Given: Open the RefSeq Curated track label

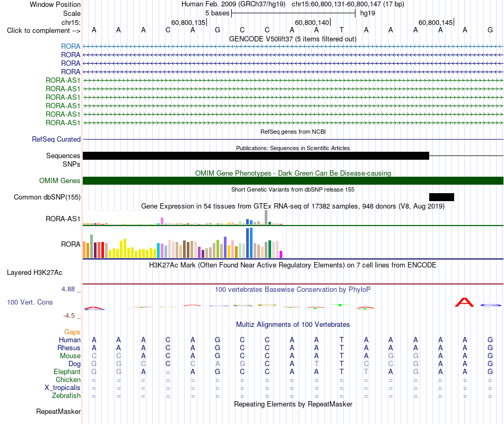Looking at the screenshot, I should [x=56, y=139].
